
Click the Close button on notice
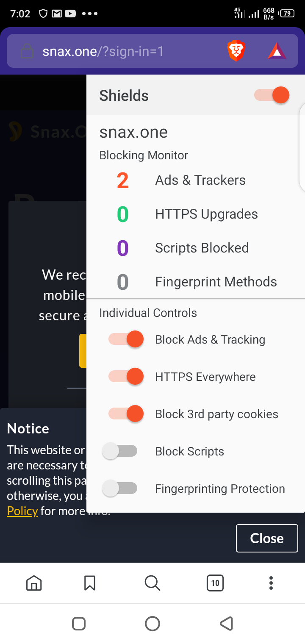click(x=267, y=538)
